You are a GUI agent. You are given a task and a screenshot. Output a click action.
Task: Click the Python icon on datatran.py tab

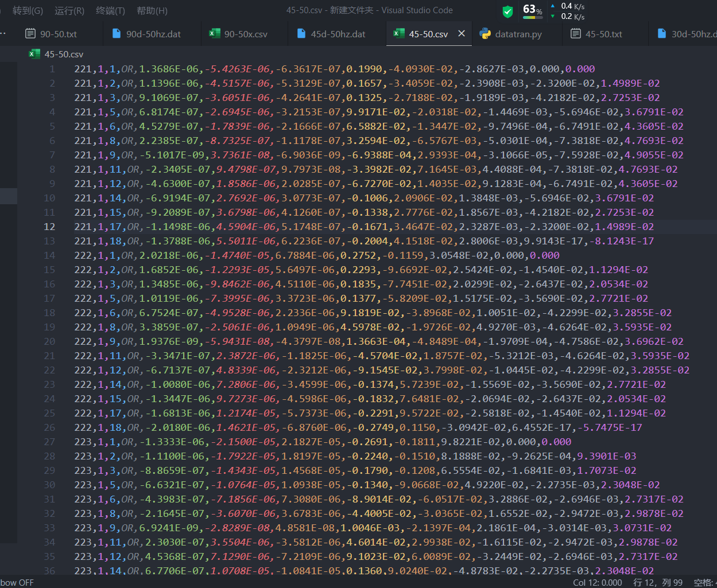pos(485,34)
